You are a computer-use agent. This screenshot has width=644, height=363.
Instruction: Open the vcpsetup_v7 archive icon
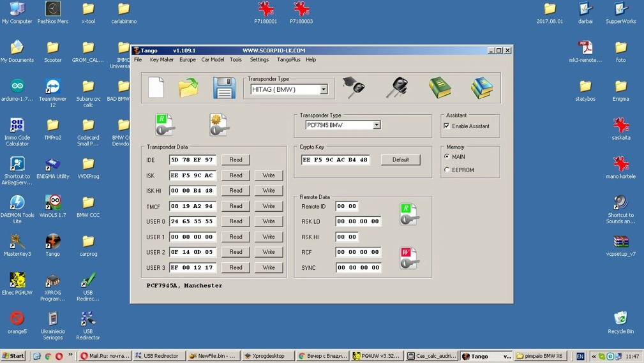(x=620, y=246)
